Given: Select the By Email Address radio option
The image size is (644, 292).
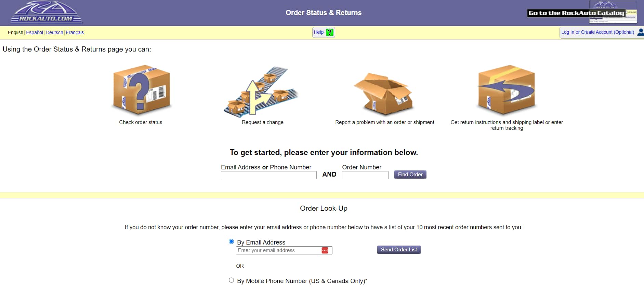Looking at the screenshot, I should coord(232,242).
